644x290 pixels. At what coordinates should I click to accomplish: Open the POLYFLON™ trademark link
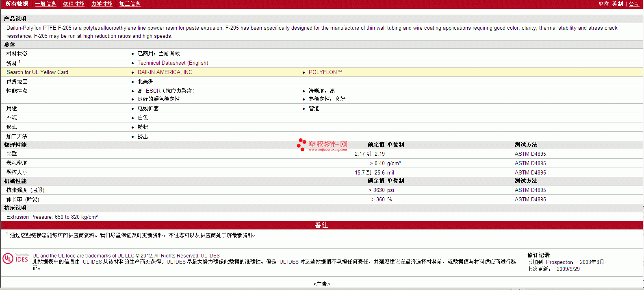click(325, 72)
